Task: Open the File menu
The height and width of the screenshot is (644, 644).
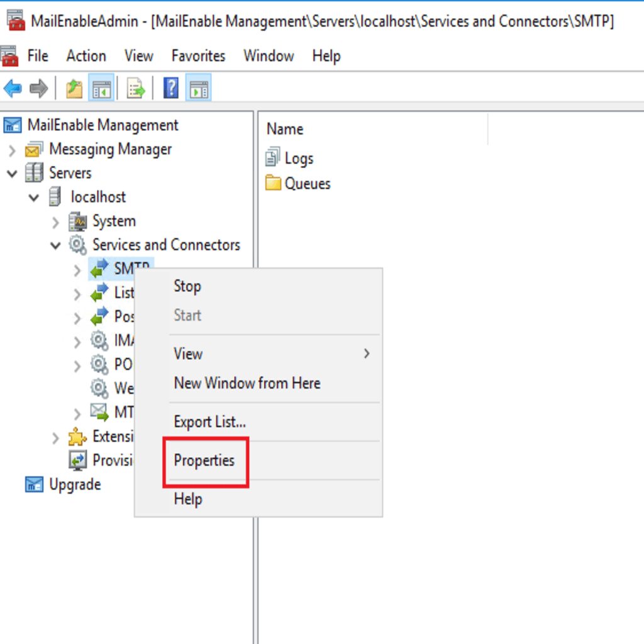Action: click(x=38, y=56)
